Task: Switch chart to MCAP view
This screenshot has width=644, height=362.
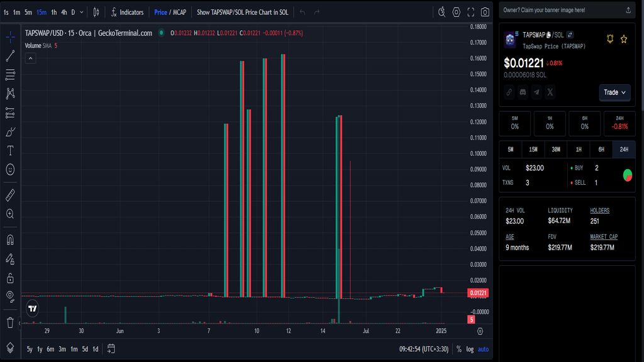Action: 179,12
